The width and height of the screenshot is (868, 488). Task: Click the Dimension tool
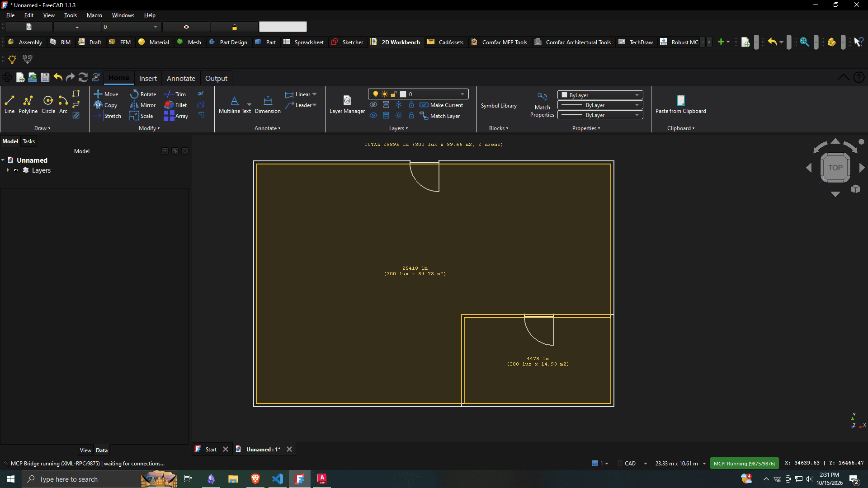[x=268, y=104]
